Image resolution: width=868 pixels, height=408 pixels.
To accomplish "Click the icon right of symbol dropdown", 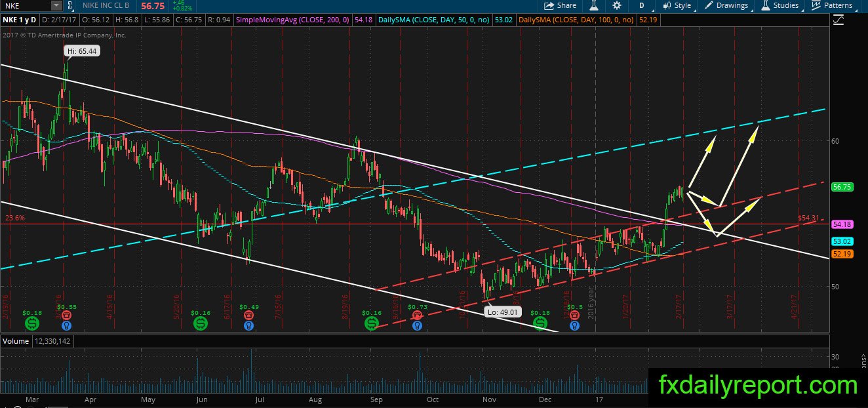I will pos(70,5).
